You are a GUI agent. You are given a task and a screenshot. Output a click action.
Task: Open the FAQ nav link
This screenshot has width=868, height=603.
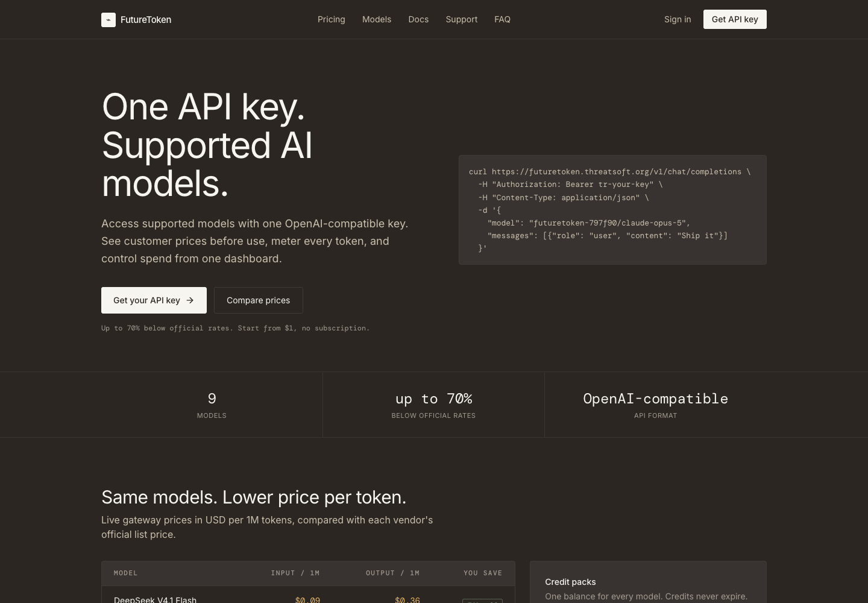(x=502, y=19)
